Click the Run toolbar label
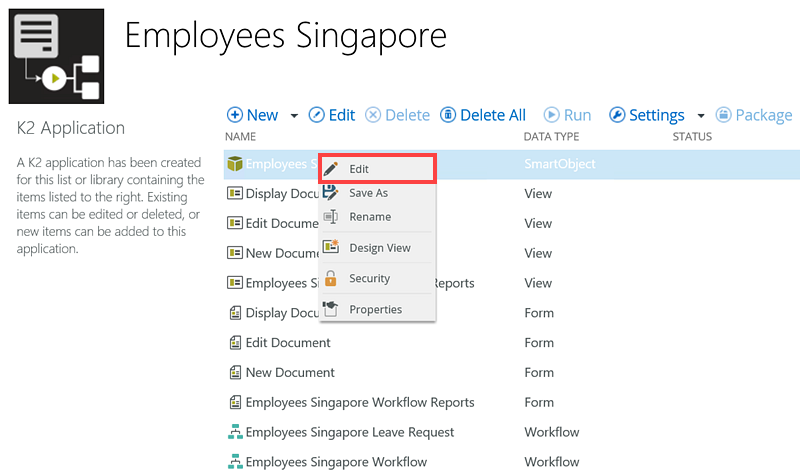800x476 pixels. pyautogui.click(x=578, y=115)
